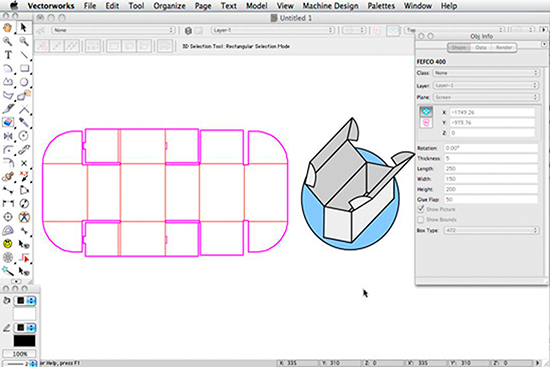The image size is (550, 367).
Task: Select the Mirror tool
Action: tap(8, 136)
